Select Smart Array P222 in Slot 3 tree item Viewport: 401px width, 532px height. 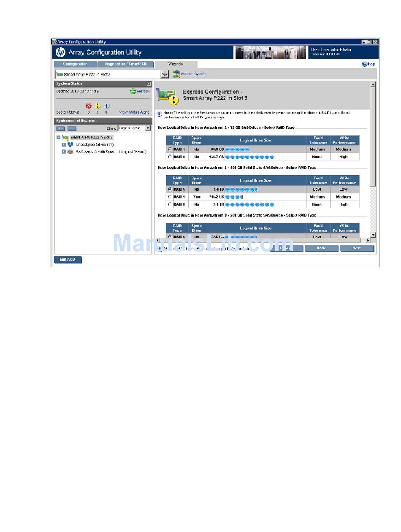[x=92, y=138]
